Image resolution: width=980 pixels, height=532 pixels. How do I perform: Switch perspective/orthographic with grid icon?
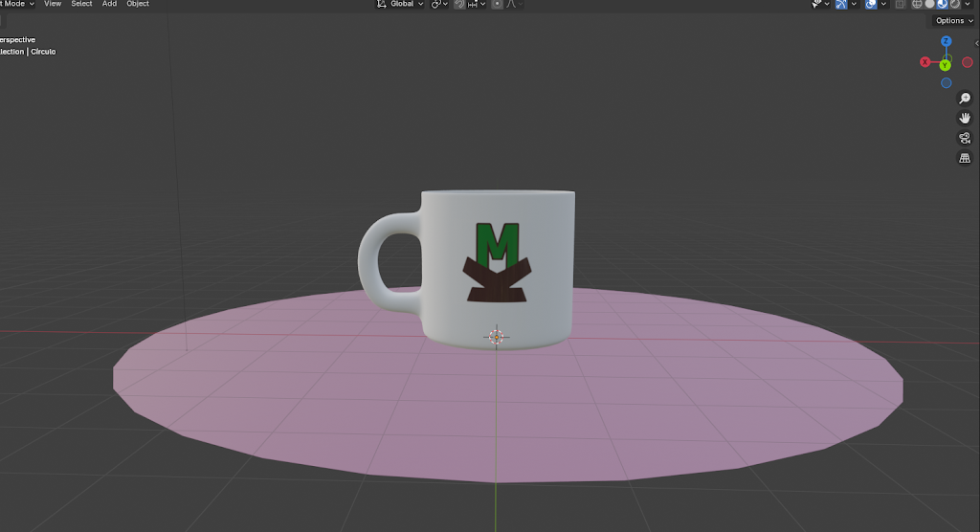point(965,158)
